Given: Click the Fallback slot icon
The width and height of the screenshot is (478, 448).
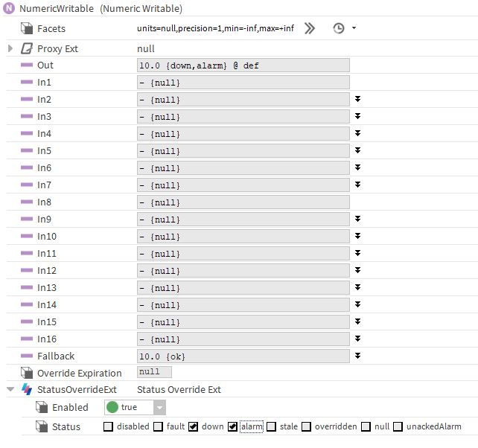Looking at the screenshot, I should (26, 356).
